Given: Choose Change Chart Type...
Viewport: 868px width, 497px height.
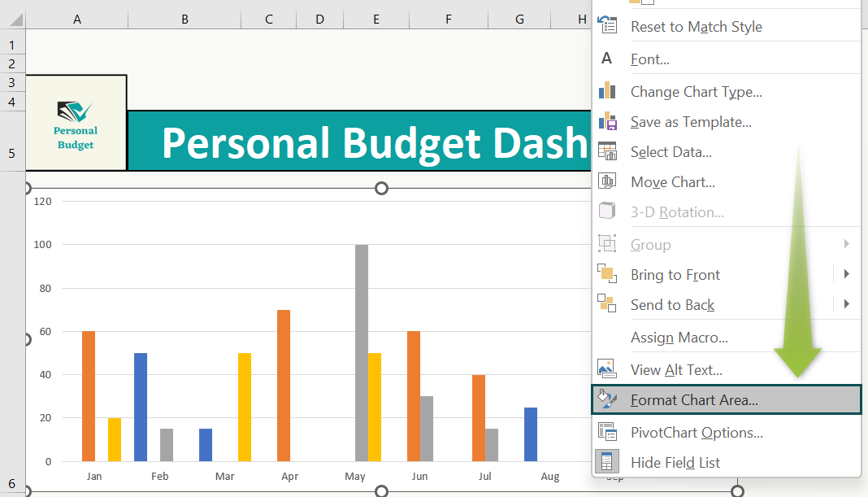Looking at the screenshot, I should [697, 91].
